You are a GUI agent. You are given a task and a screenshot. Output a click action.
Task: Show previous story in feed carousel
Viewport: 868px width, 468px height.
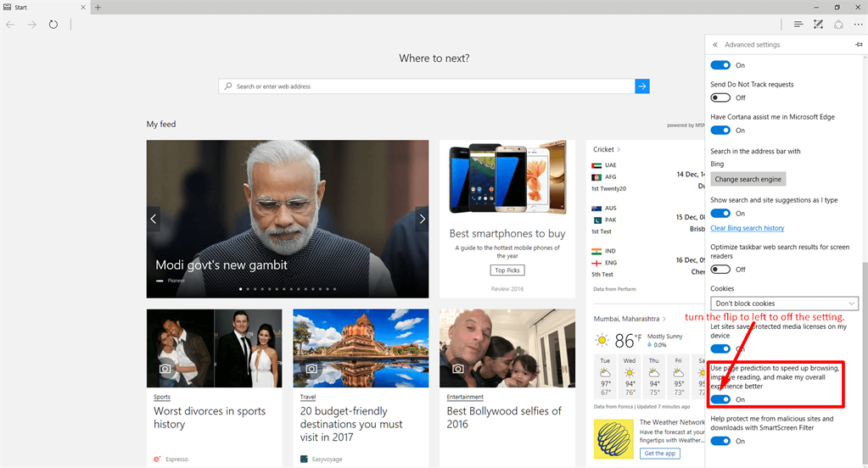click(x=154, y=219)
